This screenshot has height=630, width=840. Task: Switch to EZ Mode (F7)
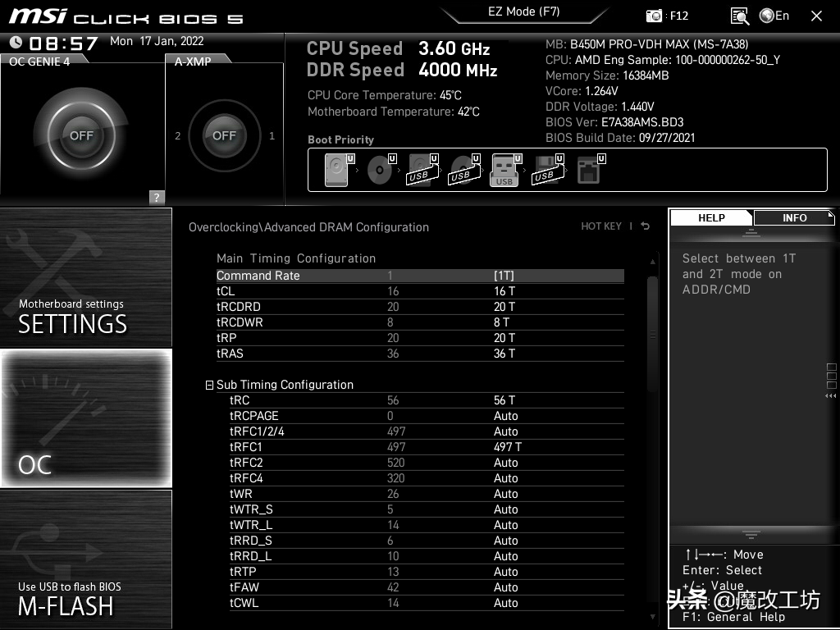[x=524, y=11]
